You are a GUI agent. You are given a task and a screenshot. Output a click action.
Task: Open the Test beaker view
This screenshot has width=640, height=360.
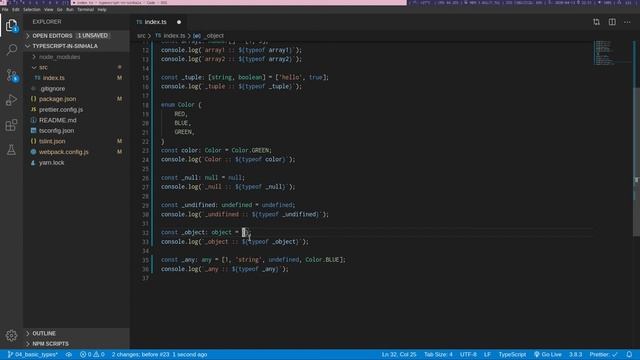click(x=11, y=150)
